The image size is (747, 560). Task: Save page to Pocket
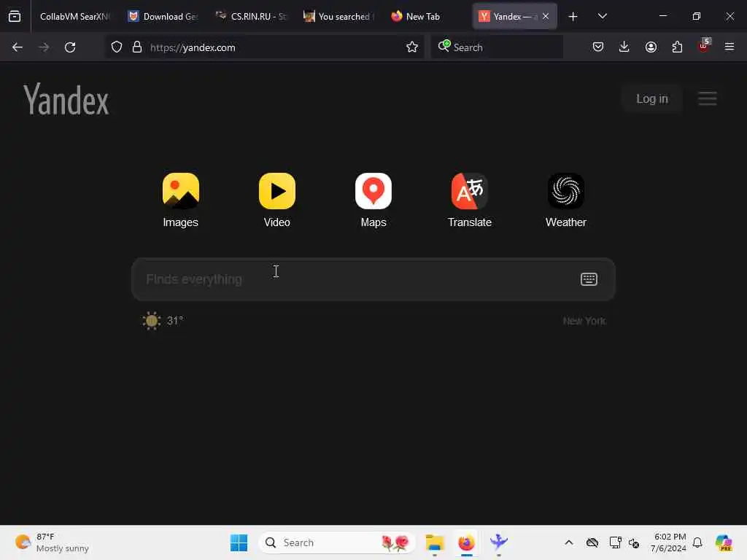[x=598, y=47]
